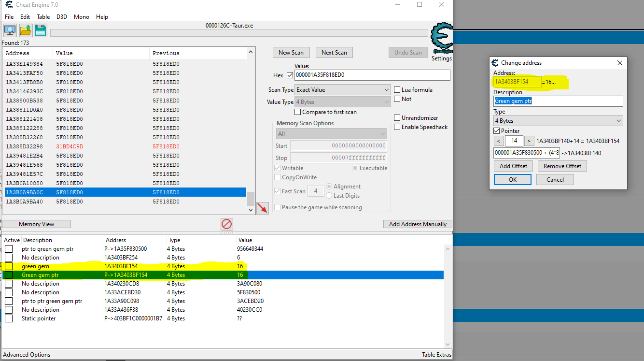
Task: Click the Description field with Green gem ptr
Action: pyautogui.click(x=558, y=101)
